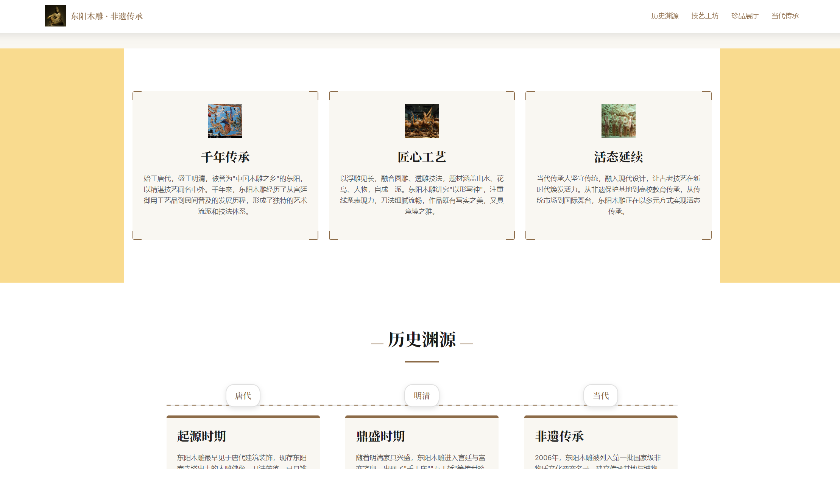Open 当代传承 navigation link
840x504 pixels.
point(785,16)
